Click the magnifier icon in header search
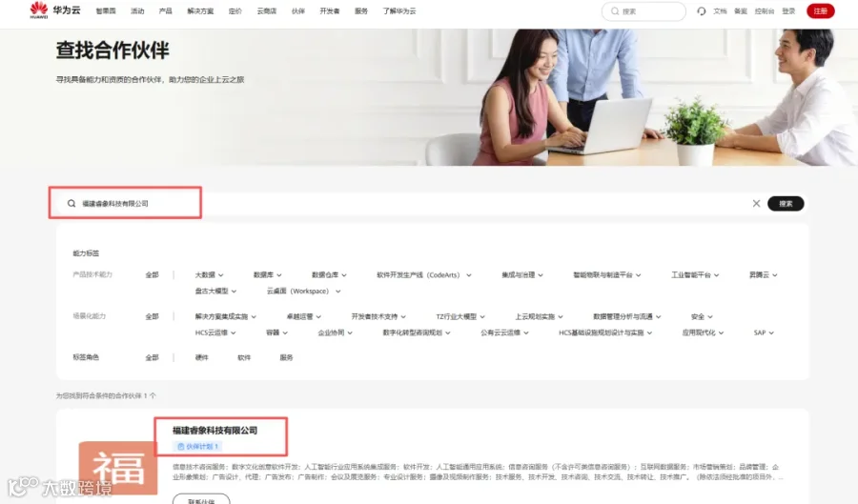 pos(615,10)
